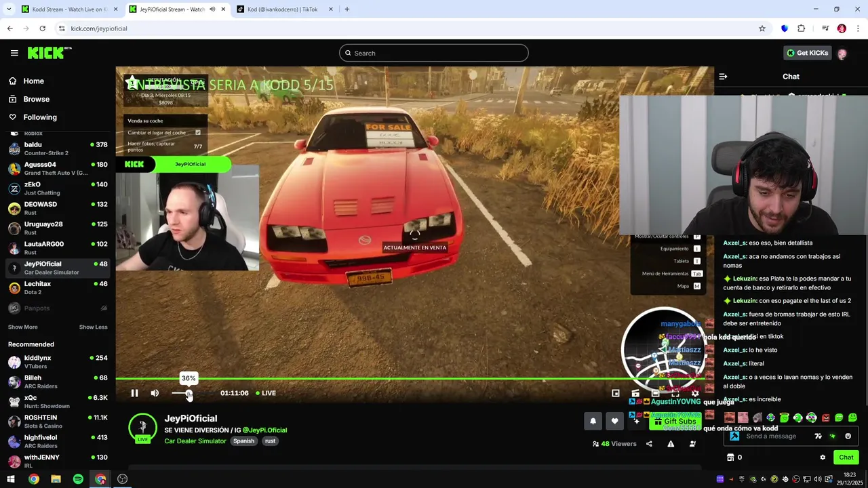Open player settings gear

(x=695, y=393)
